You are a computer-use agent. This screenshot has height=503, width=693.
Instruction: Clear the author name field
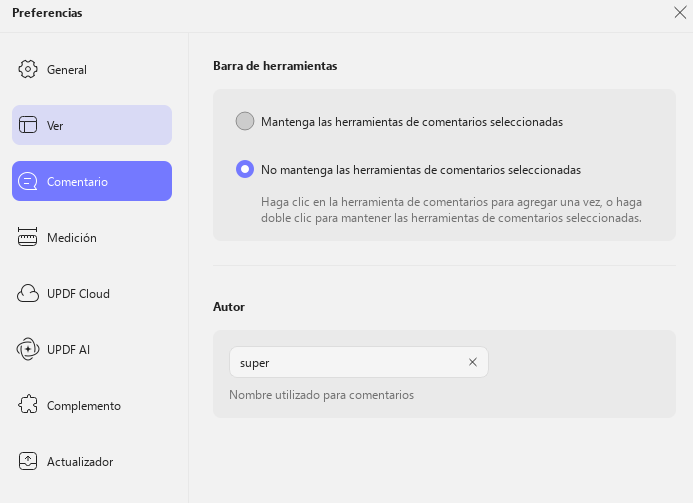pos(472,362)
